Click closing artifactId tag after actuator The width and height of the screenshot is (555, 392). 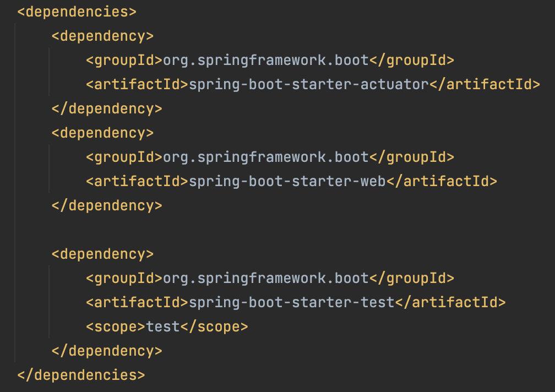click(x=485, y=85)
